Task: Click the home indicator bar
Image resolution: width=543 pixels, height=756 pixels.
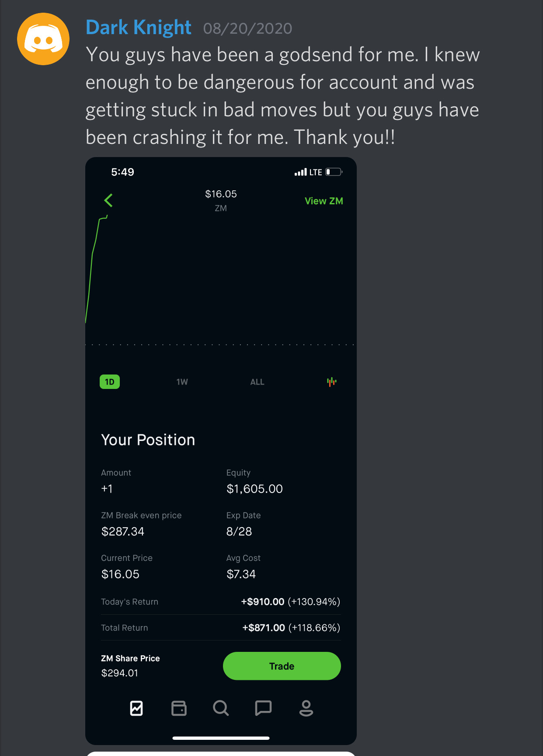Action: [x=221, y=738]
